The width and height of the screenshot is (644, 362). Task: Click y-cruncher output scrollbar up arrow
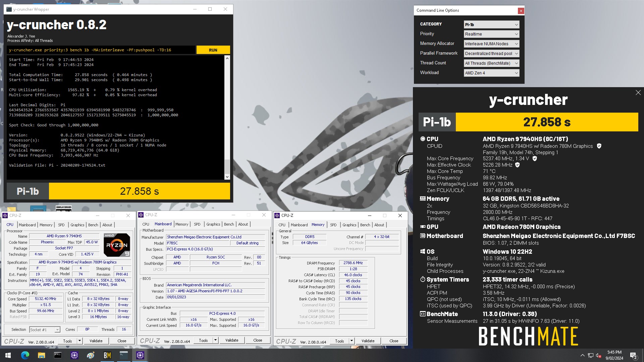tap(227, 58)
